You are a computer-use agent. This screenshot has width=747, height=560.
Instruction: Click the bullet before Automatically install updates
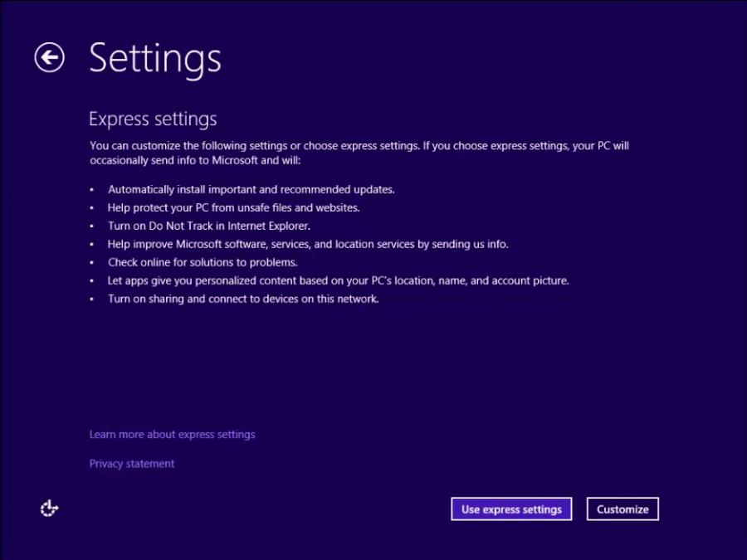pyautogui.click(x=91, y=190)
